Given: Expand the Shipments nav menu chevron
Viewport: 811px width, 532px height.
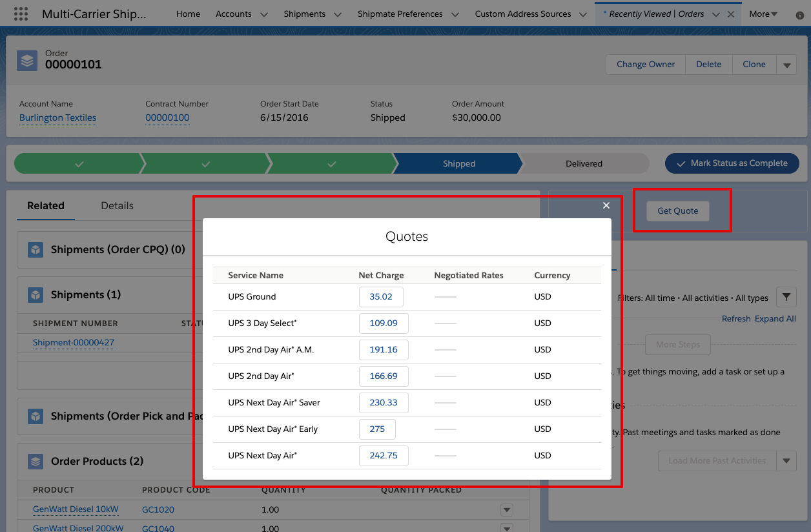Looking at the screenshot, I should pyautogui.click(x=337, y=14).
